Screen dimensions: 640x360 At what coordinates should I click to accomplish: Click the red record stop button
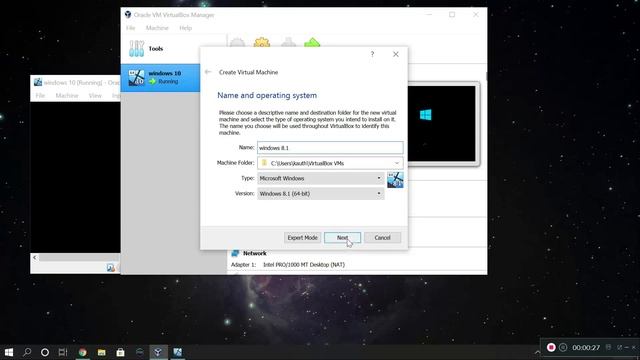pyautogui.click(x=551, y=347)
